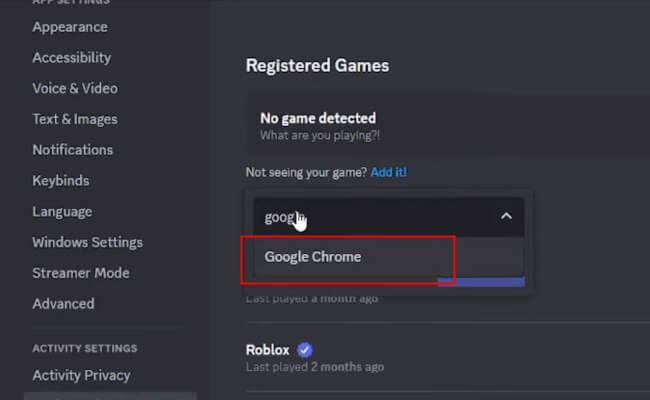
Task: Select Google Chrome from dropdown results
Action: tap(389, 257)
